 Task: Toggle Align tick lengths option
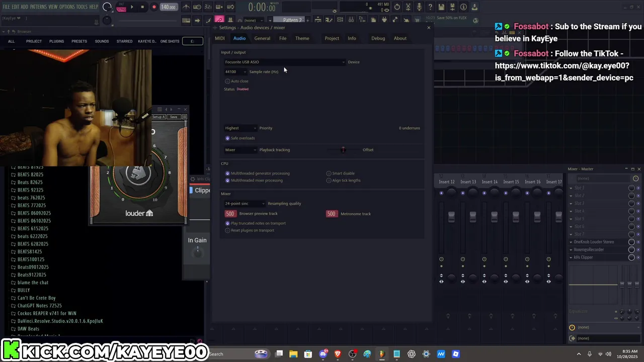[x=344, y=180]
